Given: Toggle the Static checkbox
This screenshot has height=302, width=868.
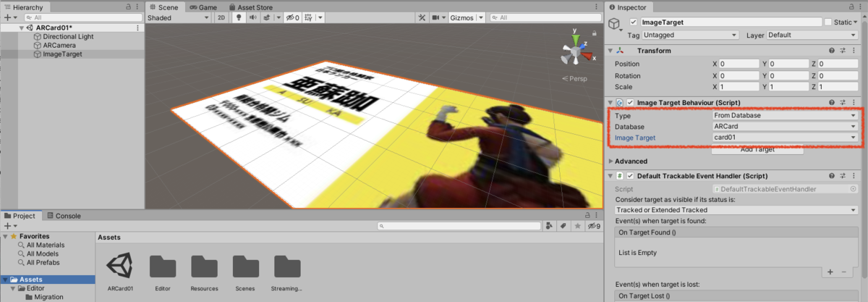Looking at the screenshot, I should (828, 22).
